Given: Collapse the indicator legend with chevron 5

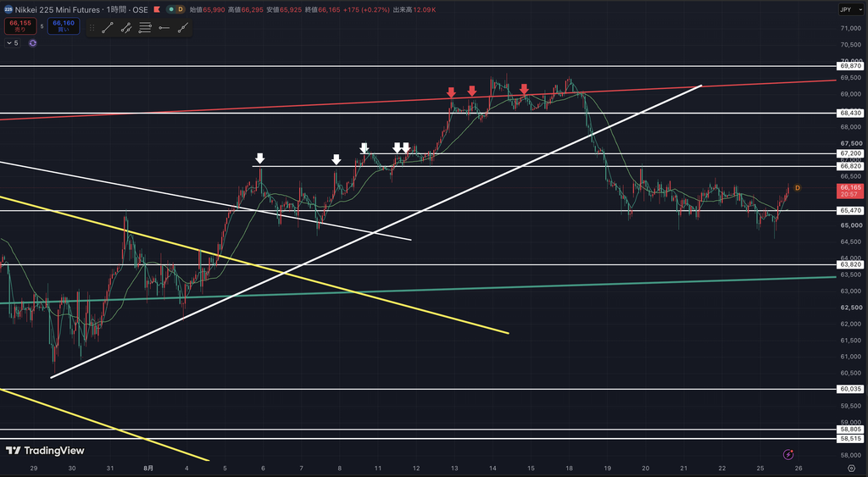Looking at the screenshot, I should point(12,43).
